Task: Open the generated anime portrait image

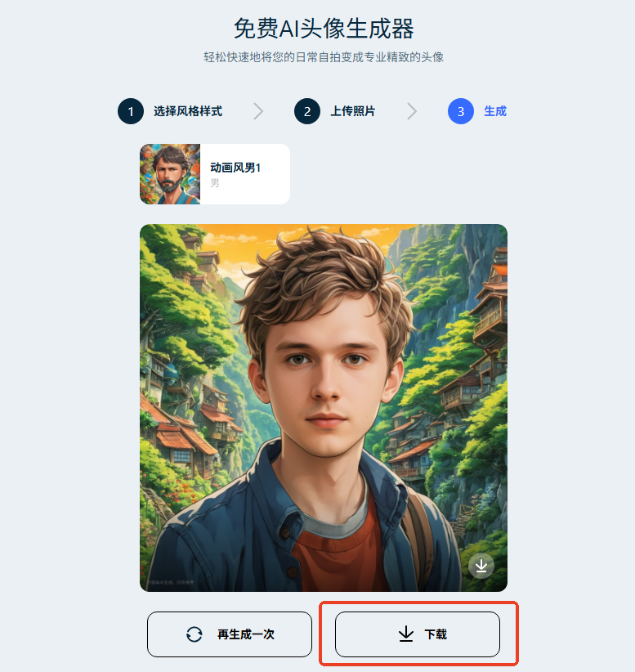Action: coord(324,408)
